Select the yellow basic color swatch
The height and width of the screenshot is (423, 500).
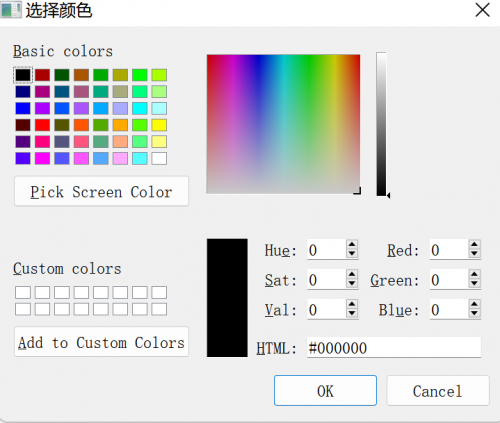click(159, 125)
